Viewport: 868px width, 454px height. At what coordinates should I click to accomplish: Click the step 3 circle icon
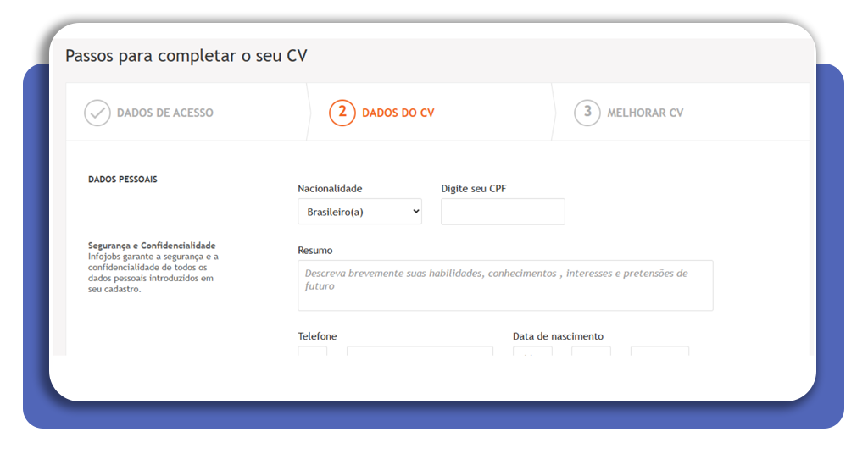click(x=587, y=113)
